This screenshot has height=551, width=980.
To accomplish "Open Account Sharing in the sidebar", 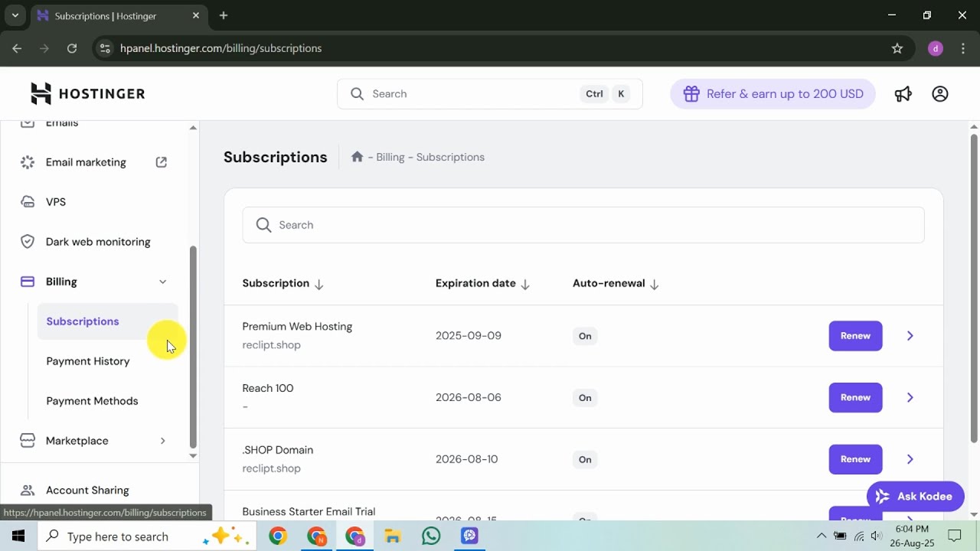I will (x=87, y=490).
